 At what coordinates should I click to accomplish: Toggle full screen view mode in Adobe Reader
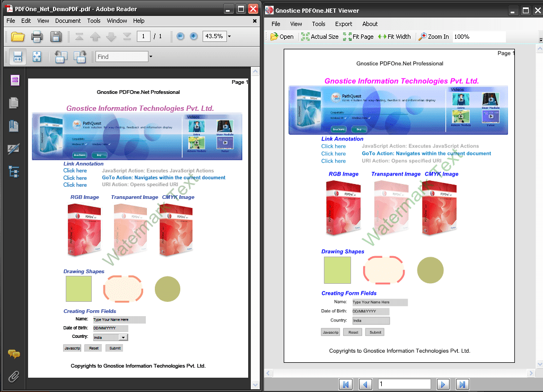click(x=37, y=57)
